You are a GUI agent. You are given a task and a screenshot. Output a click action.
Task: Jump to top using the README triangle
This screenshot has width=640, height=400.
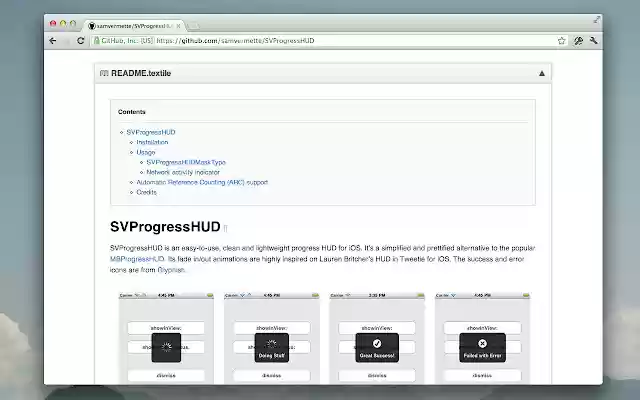(542, 73)
